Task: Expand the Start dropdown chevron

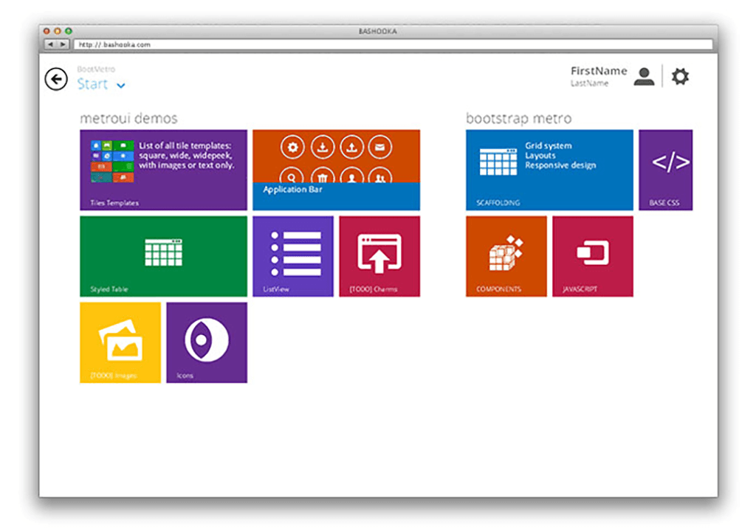Action: [121, 86]
